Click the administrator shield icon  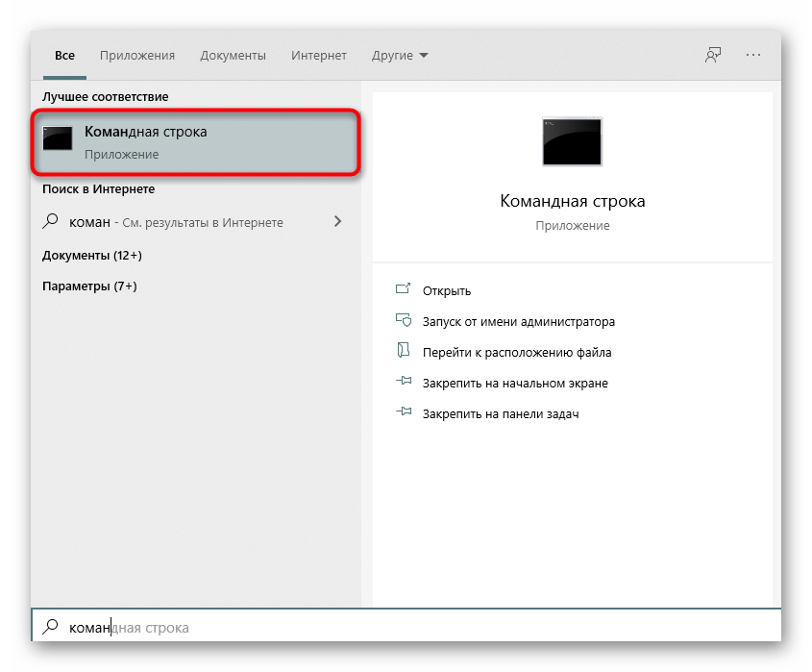coord(403,321)
